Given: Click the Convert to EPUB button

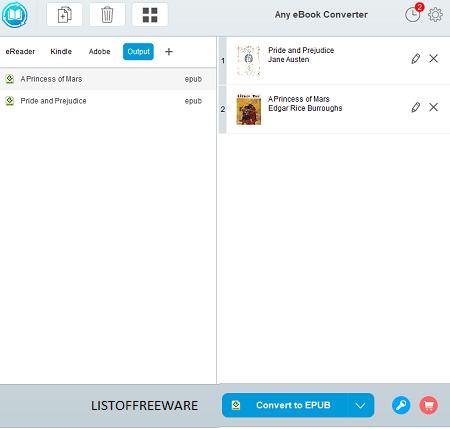Looking at the screenshot, I should point(285,405).
